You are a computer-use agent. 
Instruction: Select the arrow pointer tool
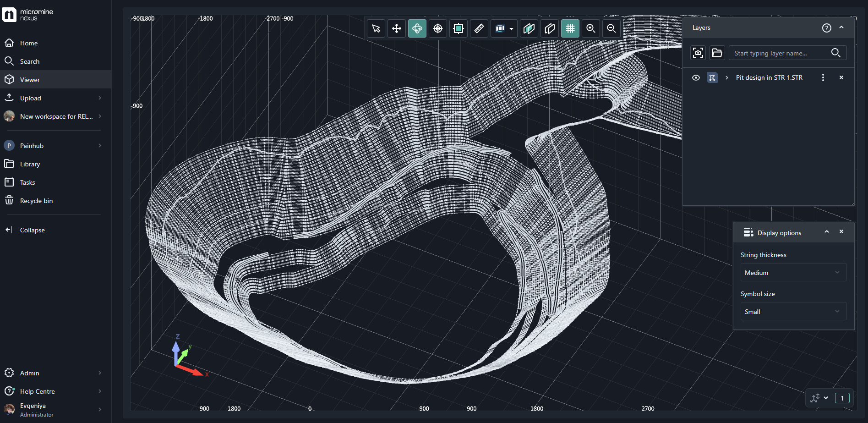click(376, 28)
